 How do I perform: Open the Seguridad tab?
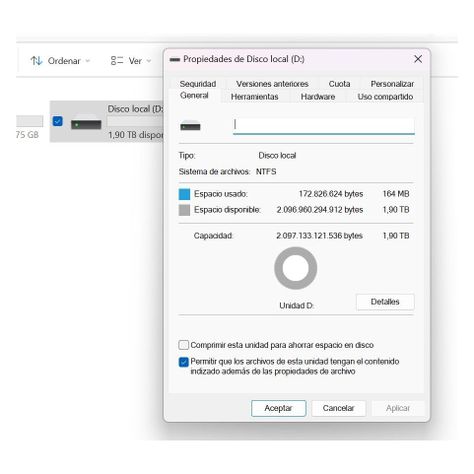198,84
